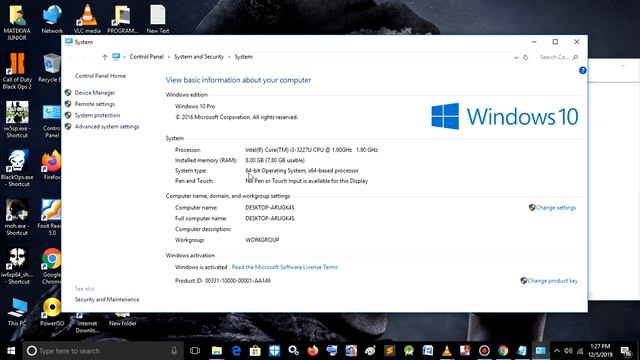This screenshot has width=640, height=360.
Task: Open the Action Center notification icon
Action: (x=626, y=351)
